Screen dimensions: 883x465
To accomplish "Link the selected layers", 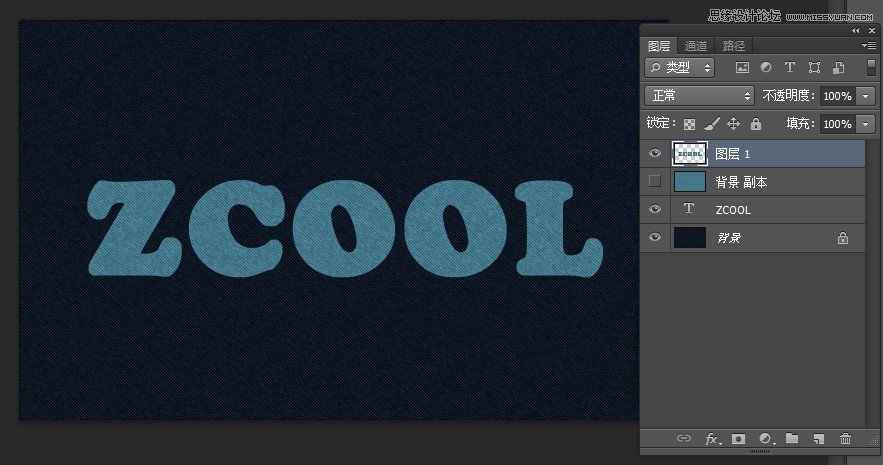I will tap(684, 438).
